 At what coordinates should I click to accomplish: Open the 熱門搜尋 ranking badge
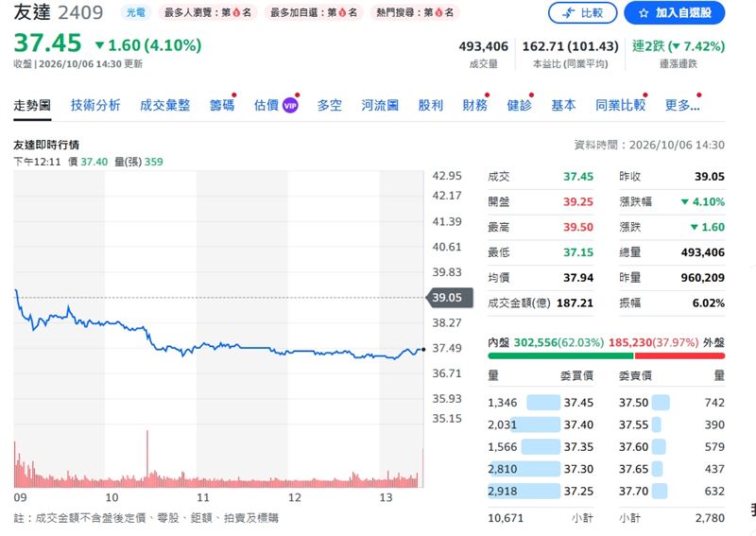pyautogui.click(x=415, y=12)
